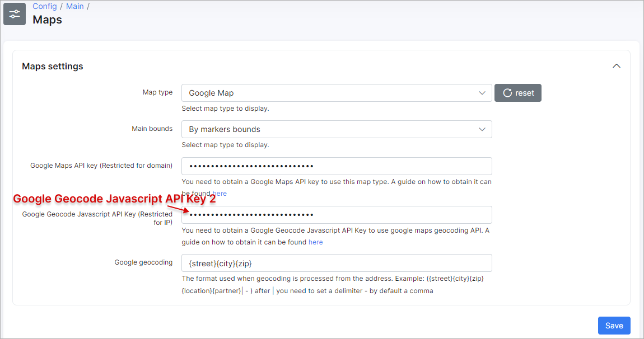Navigate to Main breadcrumb link
Screen dimensions: 644x339
(74, 6)
